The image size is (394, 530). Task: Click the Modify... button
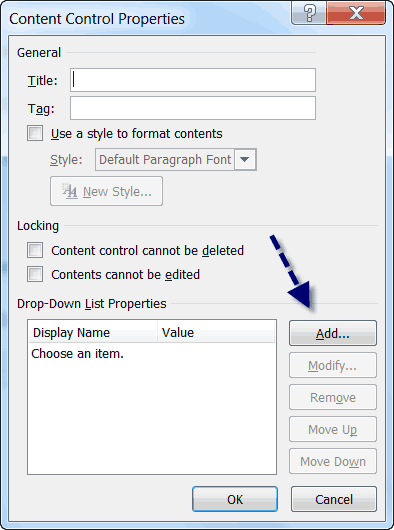point(333,365)
